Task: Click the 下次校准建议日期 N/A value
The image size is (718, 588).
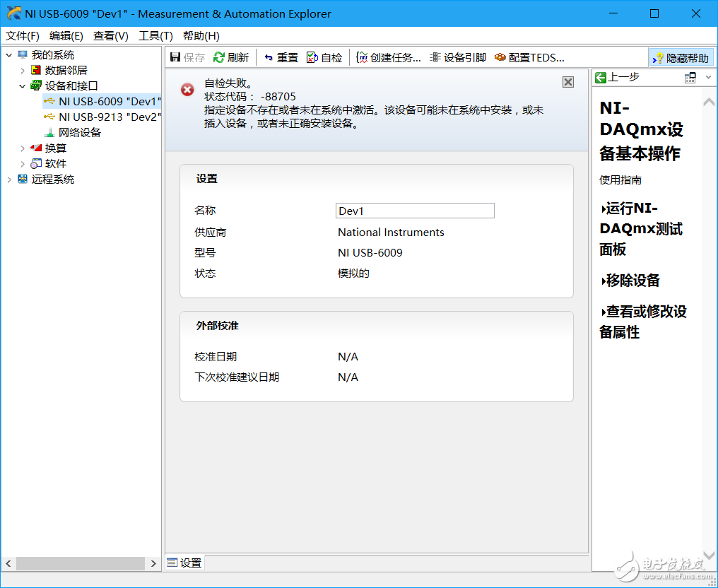Action: (348, 377)
